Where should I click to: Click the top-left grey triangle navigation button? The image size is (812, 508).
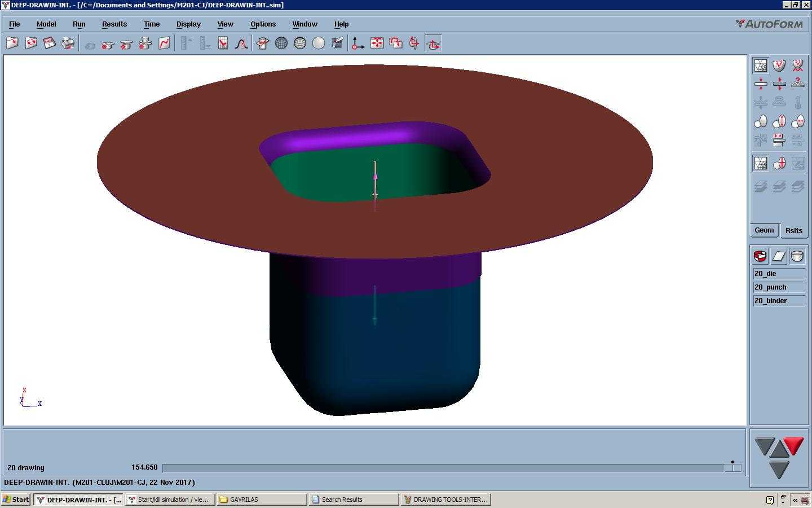[x=764, y=445]
